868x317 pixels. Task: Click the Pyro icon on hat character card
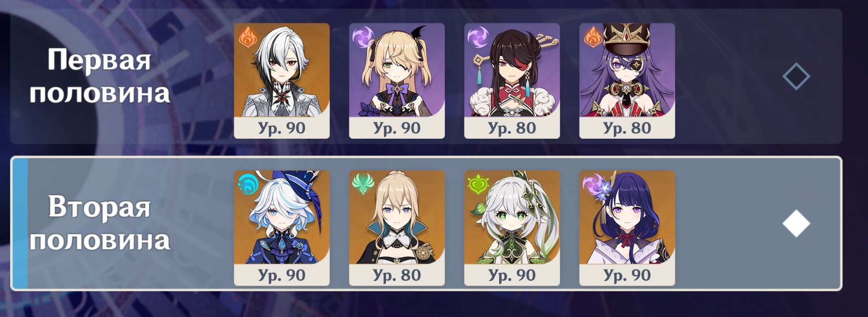tap(593, 37)
